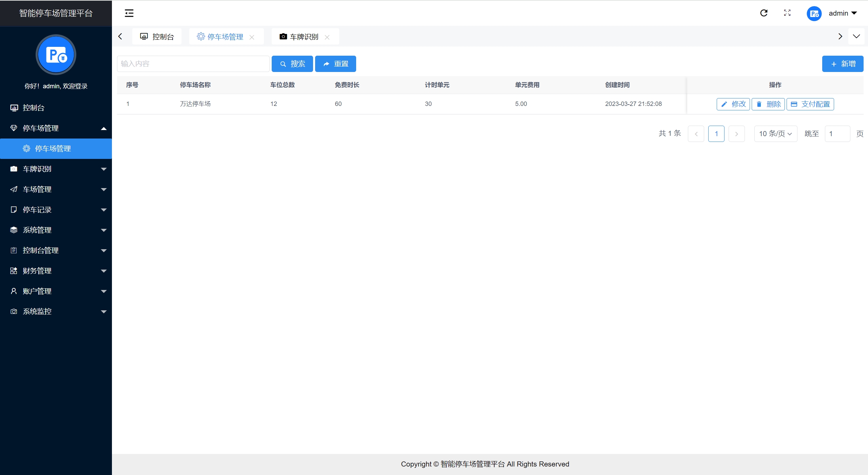Close the 停车场管理 tab
The height and width of the screenshot is (475, 868).
coord(252,37)
